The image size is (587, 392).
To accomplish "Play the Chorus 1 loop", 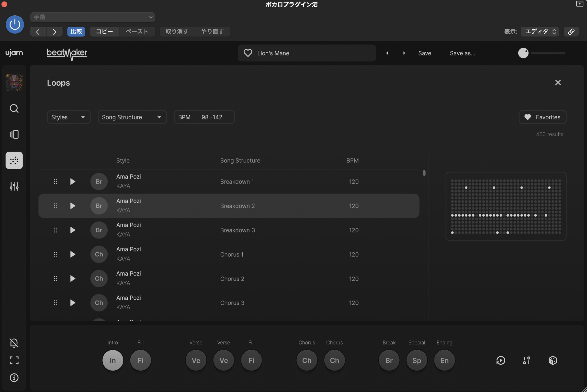I will 73,254.
